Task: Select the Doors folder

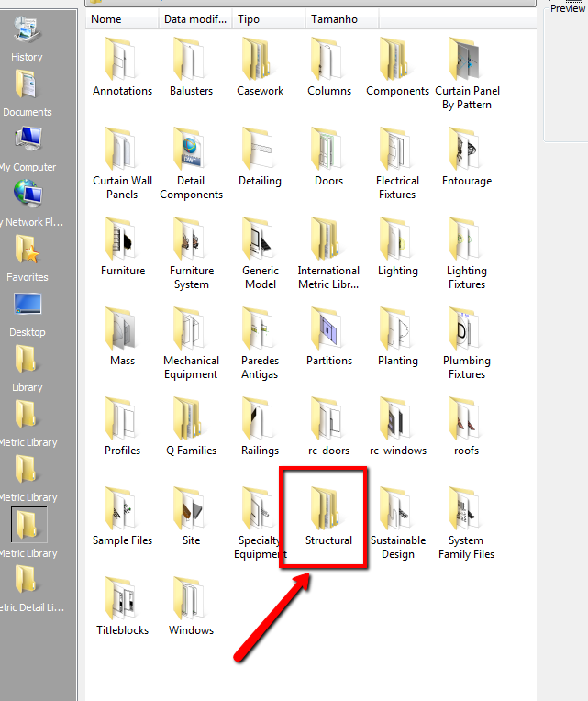Action: coord(328,157)
